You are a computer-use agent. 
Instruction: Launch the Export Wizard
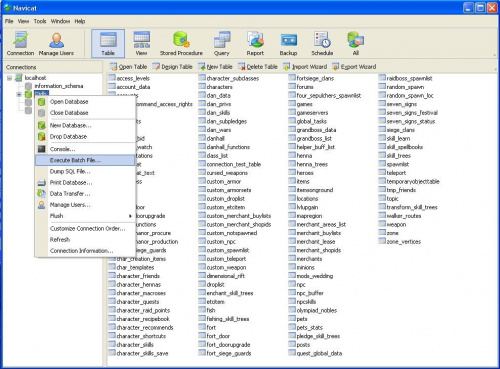point(354,67)
